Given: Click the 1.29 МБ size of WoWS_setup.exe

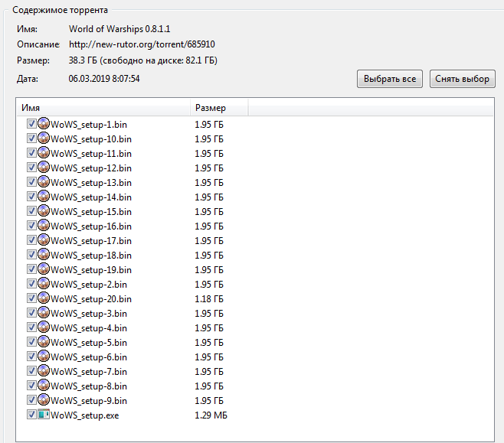Looking at the screenshot, I should click(211, 415).
